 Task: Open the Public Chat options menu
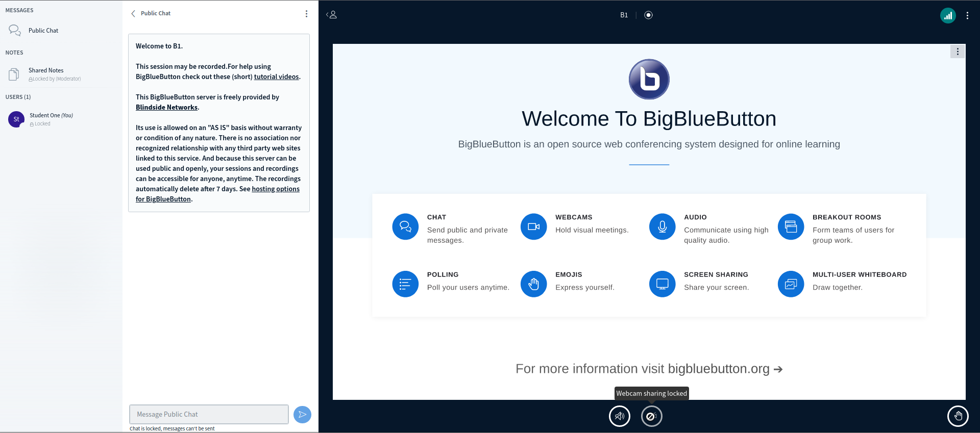(x=306, y=14)
